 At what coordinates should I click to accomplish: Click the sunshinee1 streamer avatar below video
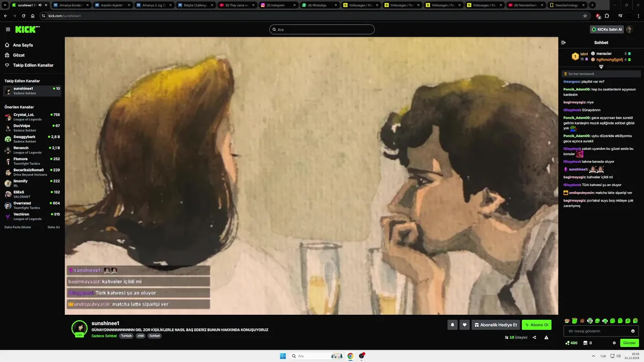click(79, 328)
